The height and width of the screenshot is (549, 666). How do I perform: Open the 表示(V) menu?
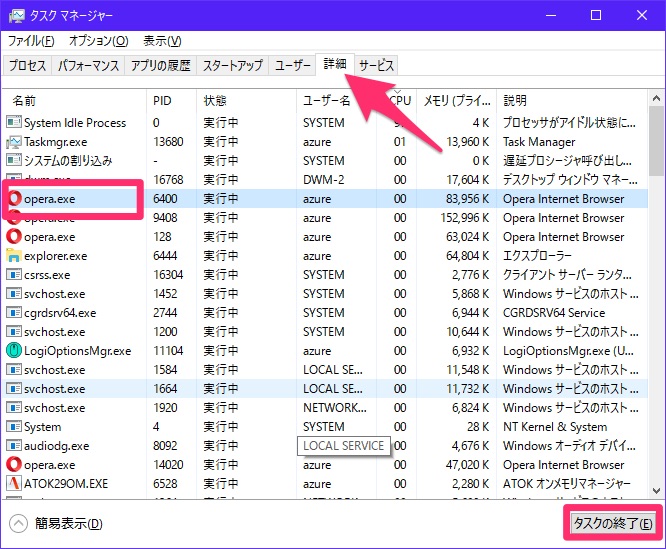162,41
